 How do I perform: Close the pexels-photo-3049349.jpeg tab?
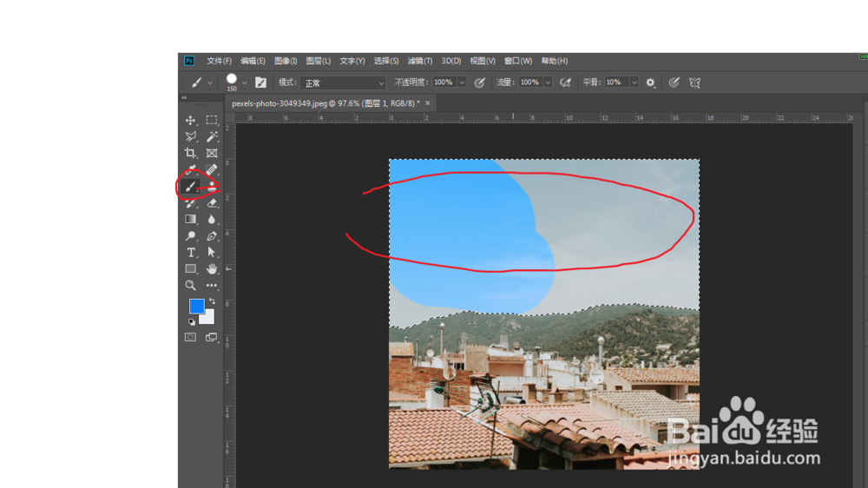[427, 103]
